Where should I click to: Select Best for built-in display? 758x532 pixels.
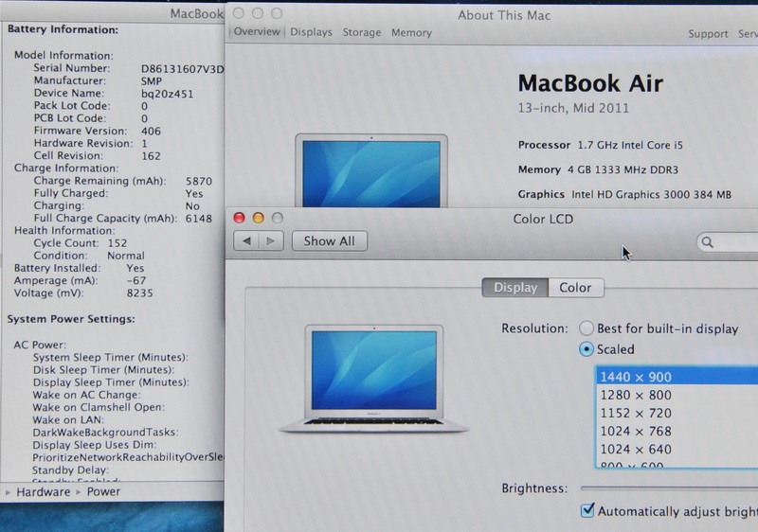[x=587, y=328]
